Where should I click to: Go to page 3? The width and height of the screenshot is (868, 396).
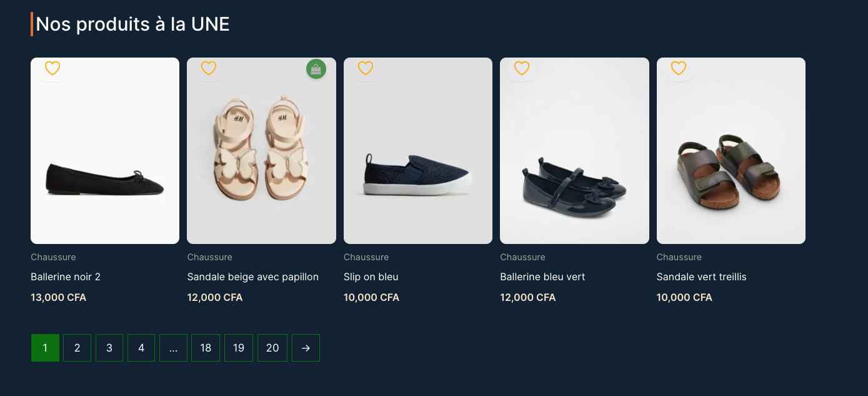[x=109, y=348]
